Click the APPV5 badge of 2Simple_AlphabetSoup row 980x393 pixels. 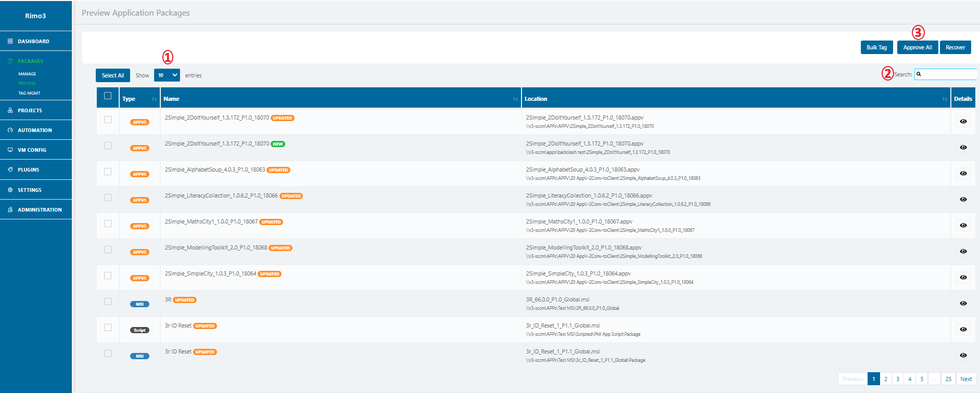(139, 174)
